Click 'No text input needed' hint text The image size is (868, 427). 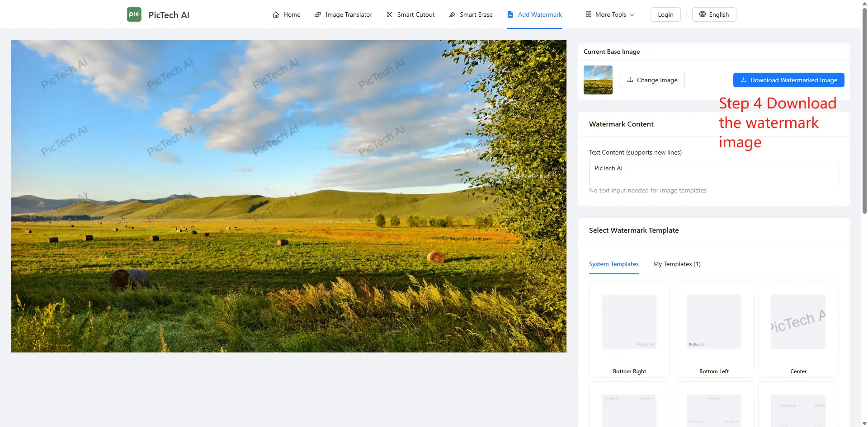(x=648, y=191)
